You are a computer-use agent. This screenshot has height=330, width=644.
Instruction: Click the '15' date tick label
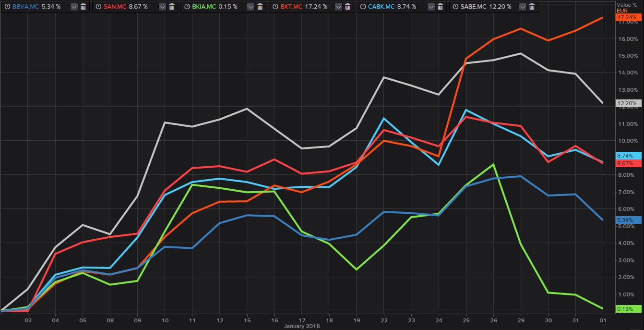pos(247,320)
